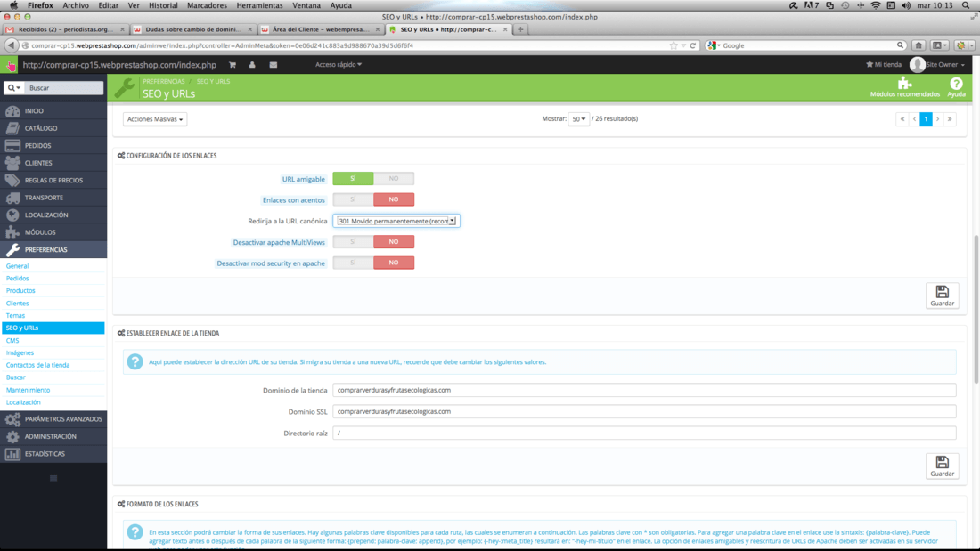Open Estadísticas sidebar section
The height and width of the screenshot is (551, 980).
(53, 454)
